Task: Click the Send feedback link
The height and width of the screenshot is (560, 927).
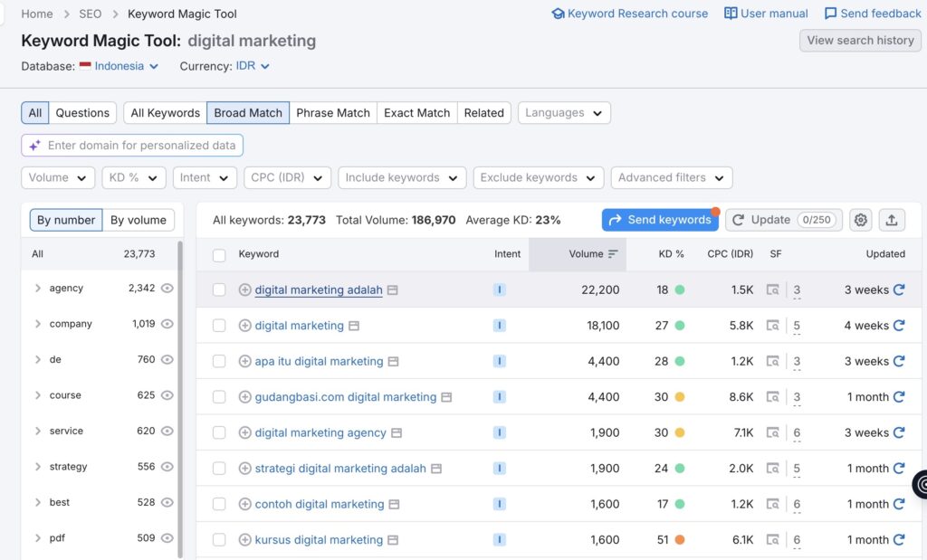Action: click(873, 14)
